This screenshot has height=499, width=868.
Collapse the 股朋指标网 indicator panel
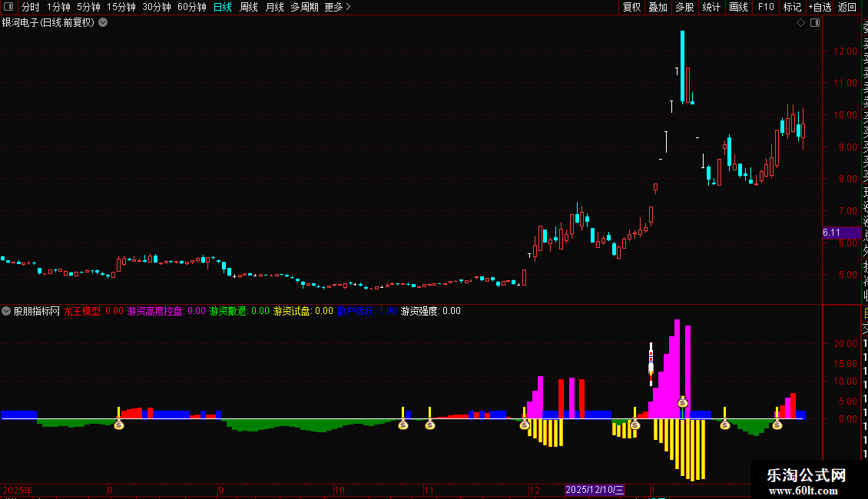pyautogui.click(x=6, y=311)
